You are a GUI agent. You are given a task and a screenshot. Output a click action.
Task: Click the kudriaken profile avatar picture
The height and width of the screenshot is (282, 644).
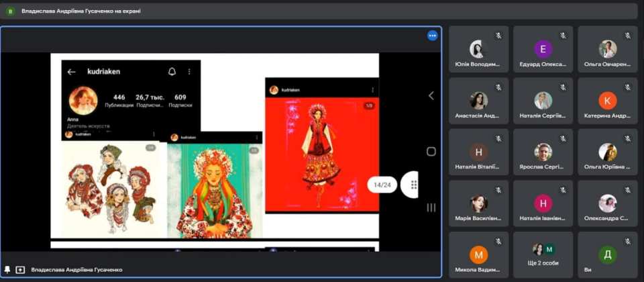click(83, 100)
